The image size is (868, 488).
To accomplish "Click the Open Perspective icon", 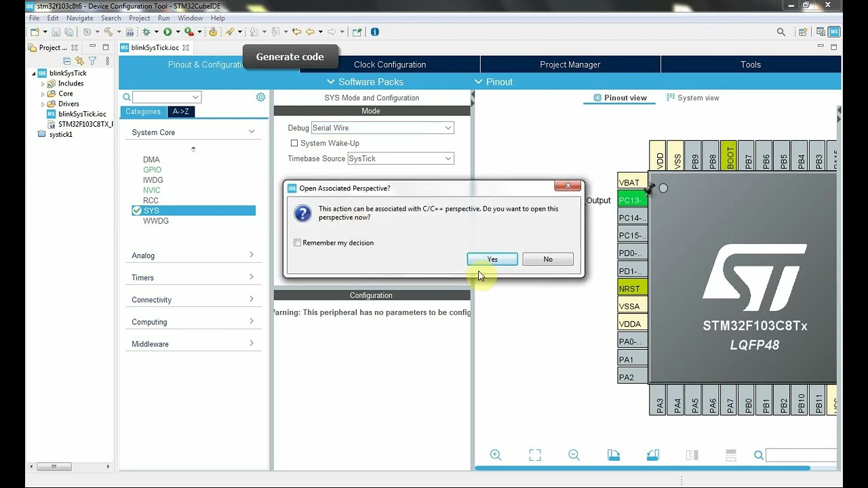I will (x=804, y=32).
